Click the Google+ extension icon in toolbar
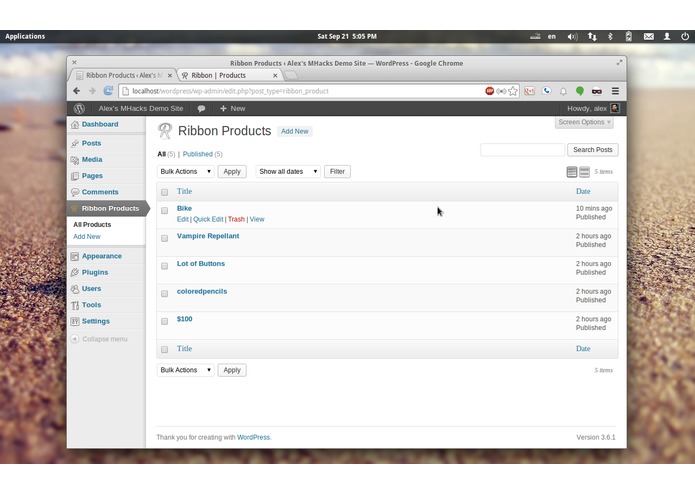The width and height of the screenshot is (695, 494). 529,91
